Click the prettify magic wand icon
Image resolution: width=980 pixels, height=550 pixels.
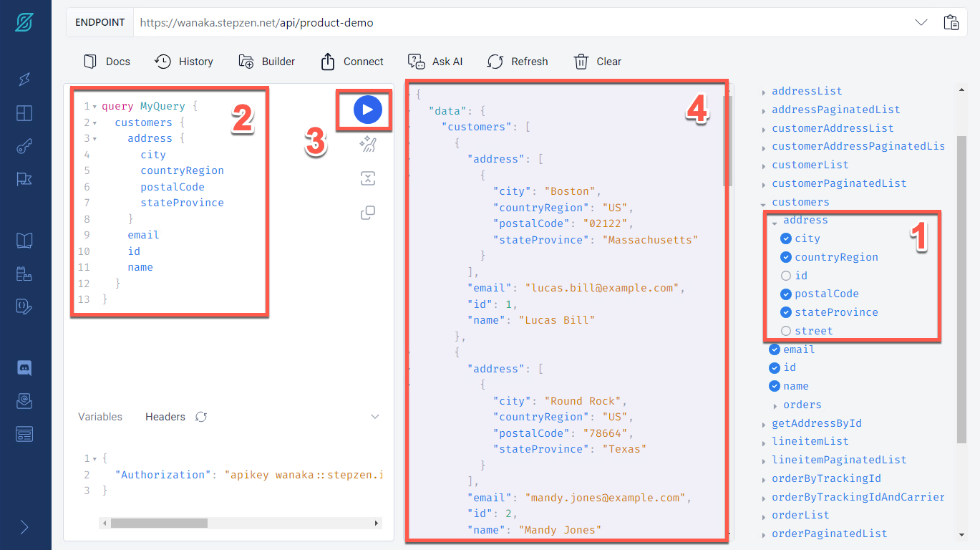tap(368, 145)
